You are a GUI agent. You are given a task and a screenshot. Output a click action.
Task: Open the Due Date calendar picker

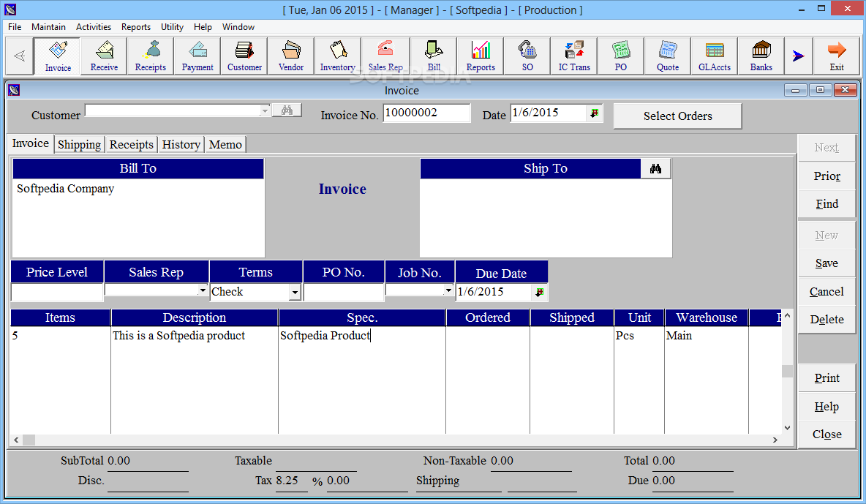pyautogui.click(x=540, y=292)
